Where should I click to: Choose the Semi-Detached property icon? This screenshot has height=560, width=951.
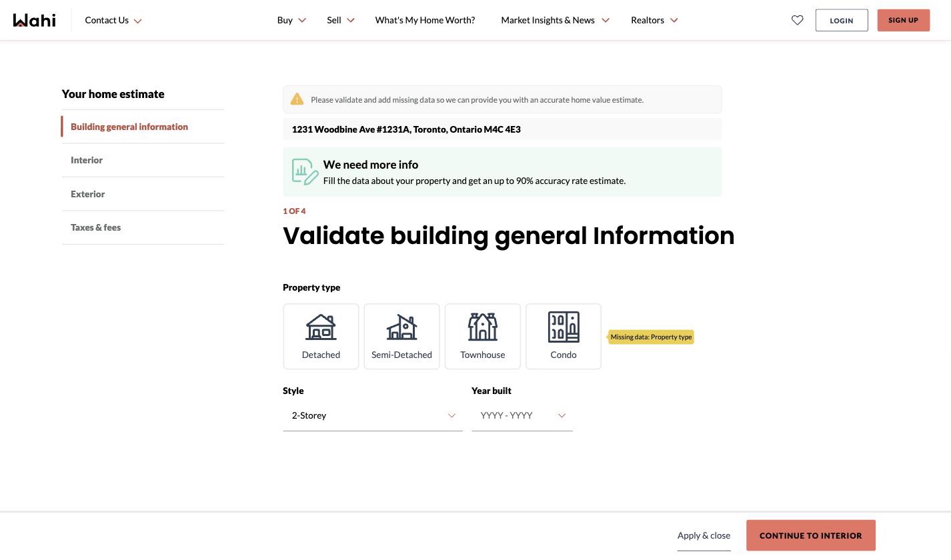coord(401,327)
